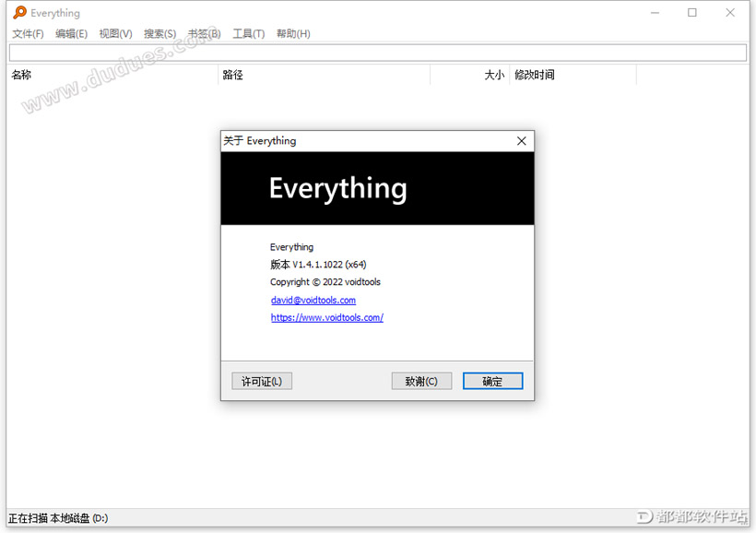Click the Copyright © 2022 voidtools text
This screenshot has width=756, height=533.
click(x=325, y=282)
